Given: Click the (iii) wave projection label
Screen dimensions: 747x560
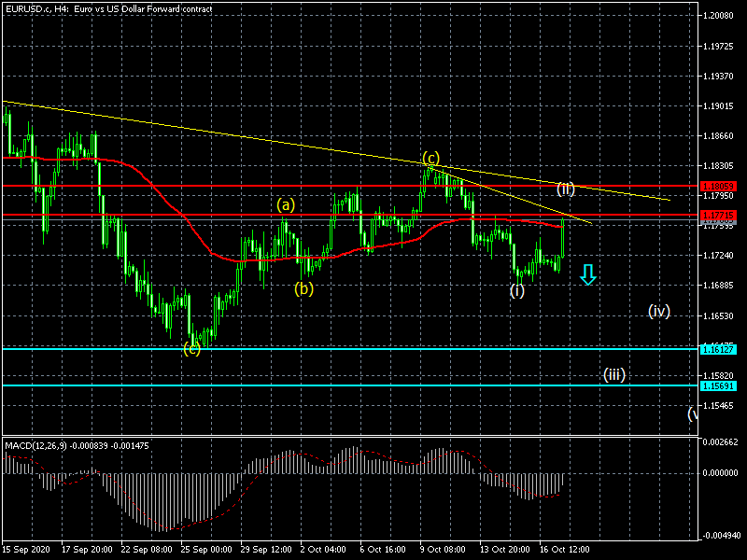Looking at the screenshot, I should [613, 375].
